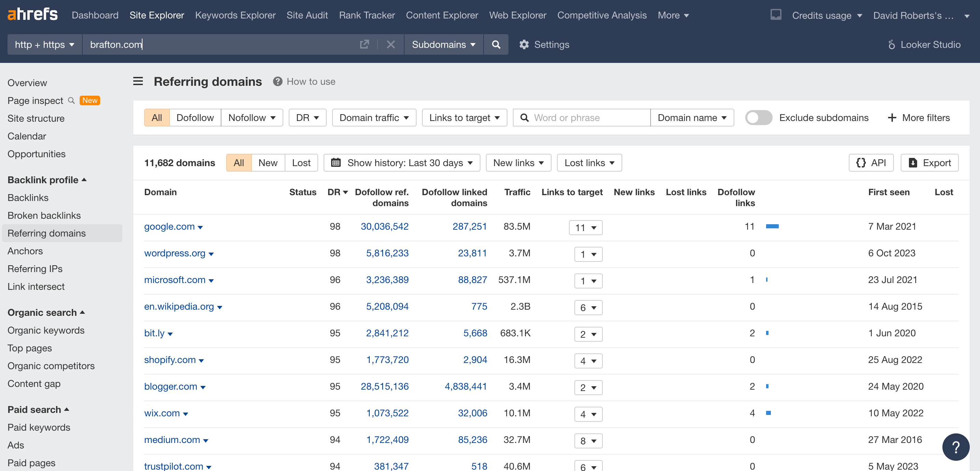Image resolution: width=980 pixels, height=471 pixels.
Task: Click 30,036,542 dofollow ref. domains
Action: click(x=384, y=226)
